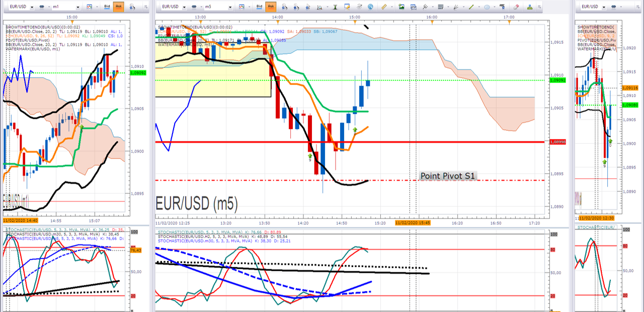Click the globe icon in m5 toolbar
The width and height of the screenshot is (644, 312).
click(370, 7)
